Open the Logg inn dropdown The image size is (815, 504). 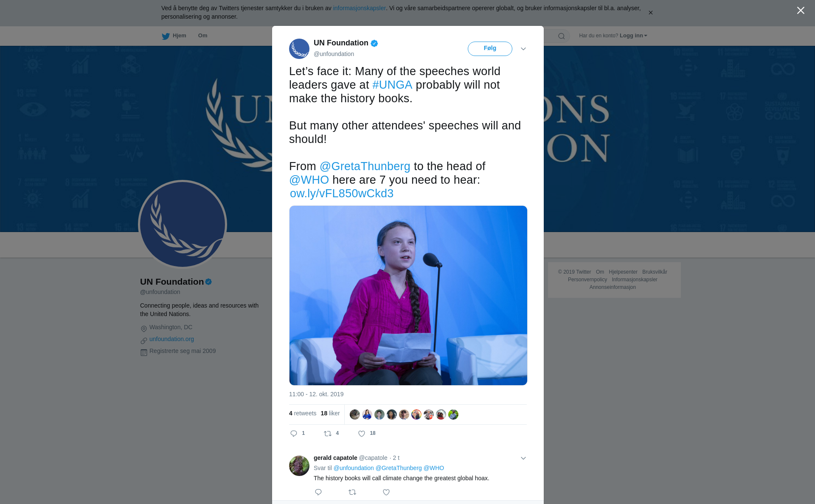coord(633,36)
